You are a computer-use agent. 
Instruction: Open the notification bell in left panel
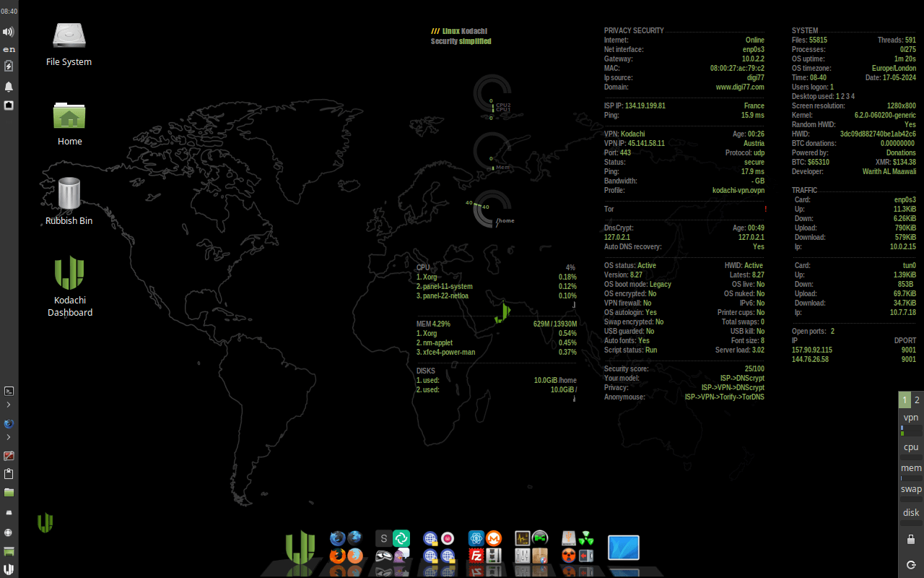[9, 87]
